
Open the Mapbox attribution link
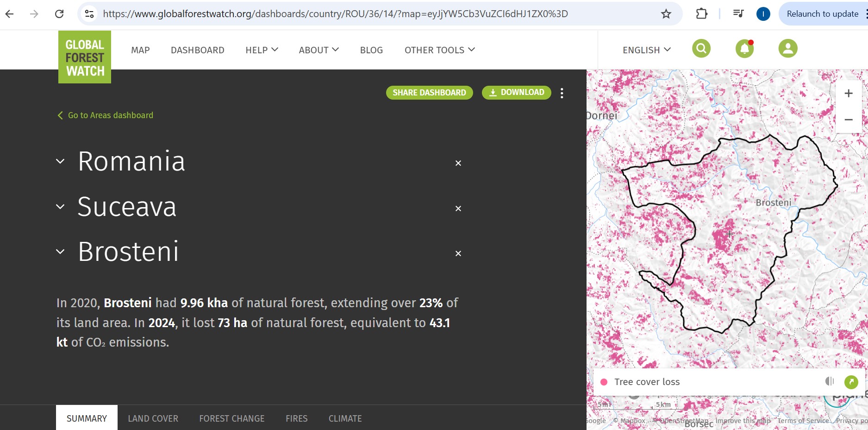(630, 421)
